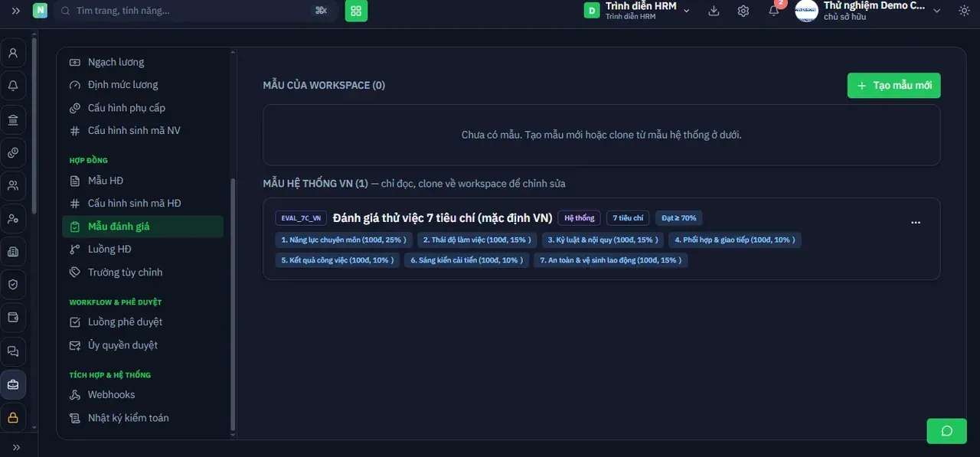The image size is (980, 457).
Task: Open Ngạch lương in the sidebar
Action: (x=143, y=62)
